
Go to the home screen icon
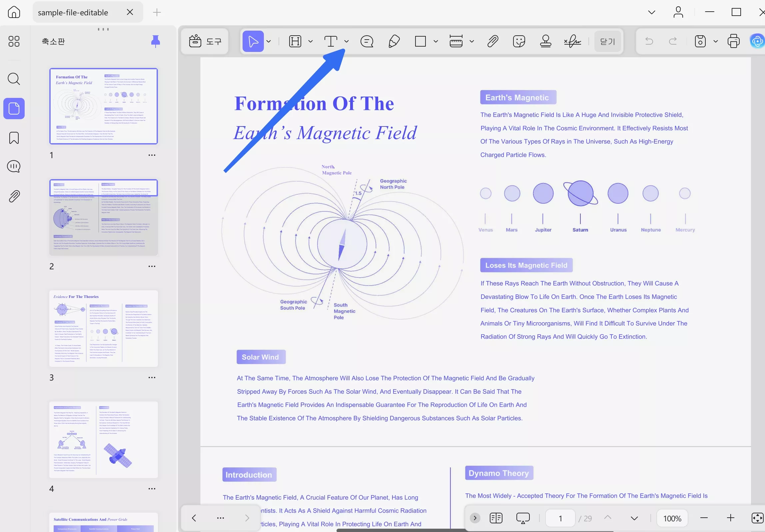pyautogui.click(x=14, y=12)
